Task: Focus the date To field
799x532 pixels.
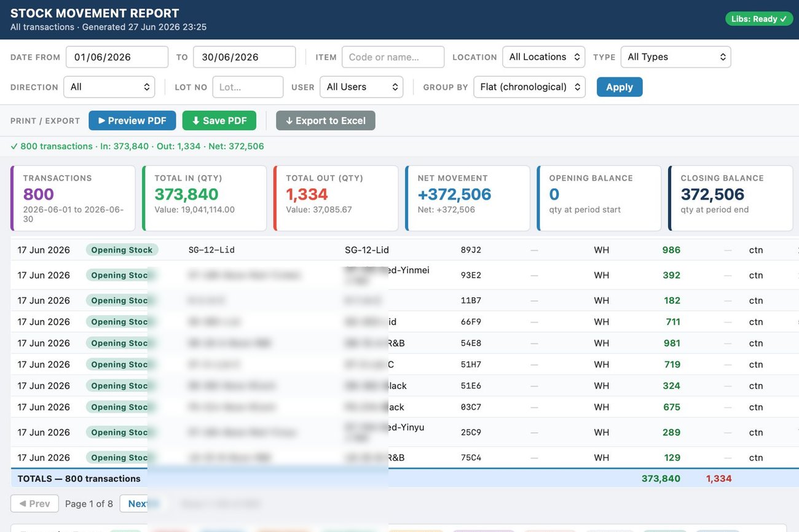Action: click(x=245, y=57)
